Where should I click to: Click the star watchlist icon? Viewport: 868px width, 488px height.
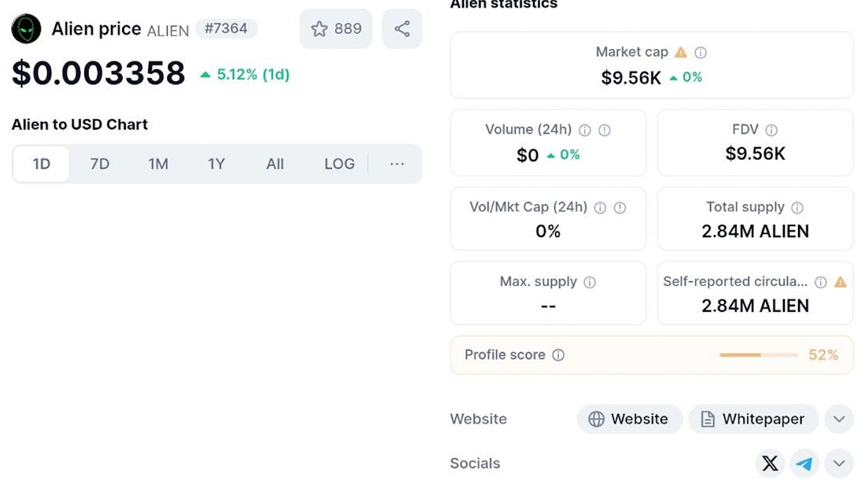click(320, 29)
